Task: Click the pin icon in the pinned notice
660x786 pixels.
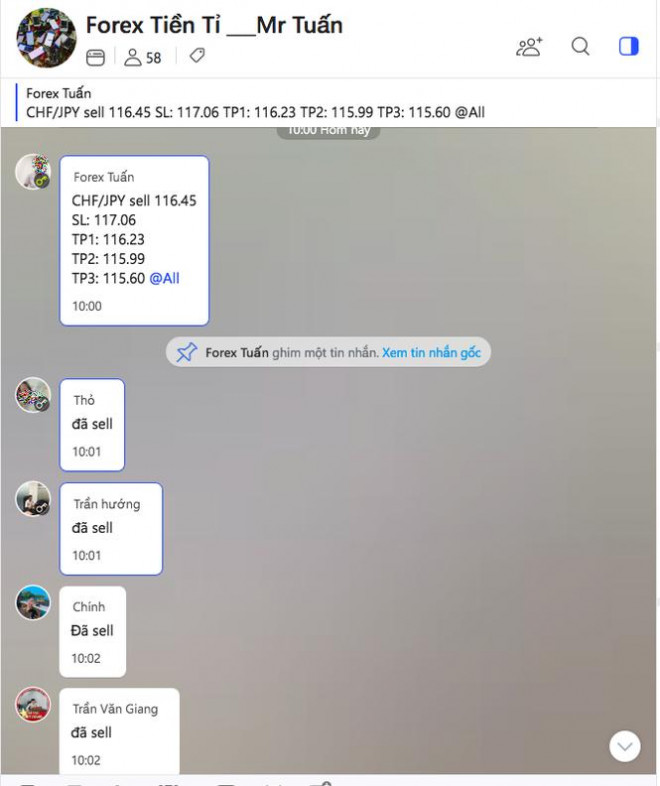Action: pyautogui.click(x=186, y=352)
